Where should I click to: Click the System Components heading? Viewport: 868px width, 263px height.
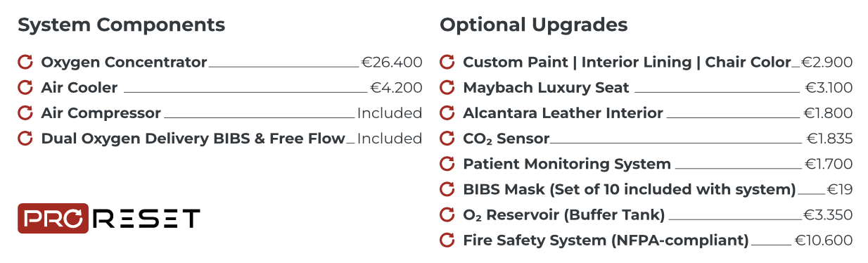click(x=122, y=25)
